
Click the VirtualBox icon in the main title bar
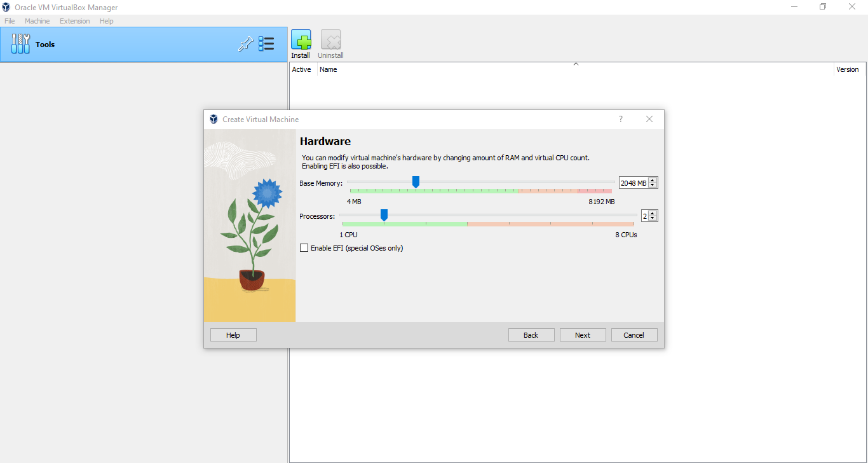[x=6, y=7]
